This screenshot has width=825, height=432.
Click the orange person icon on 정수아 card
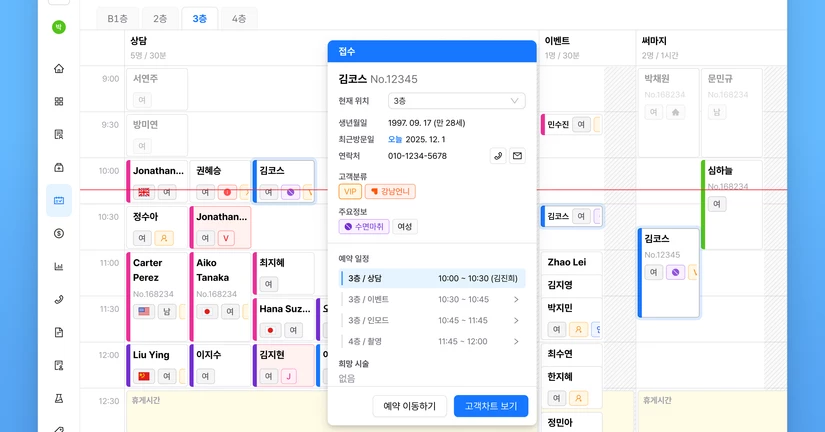[x=164, y=238]
